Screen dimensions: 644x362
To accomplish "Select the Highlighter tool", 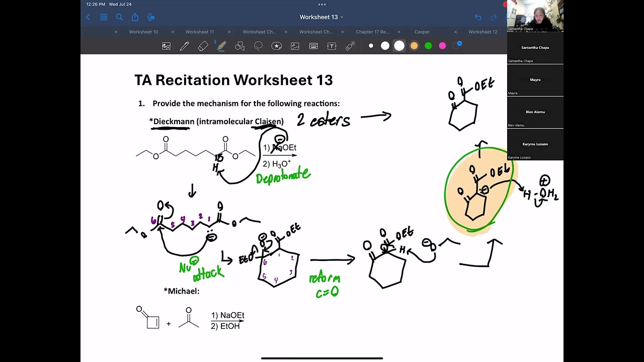I will tap(221, 46).
